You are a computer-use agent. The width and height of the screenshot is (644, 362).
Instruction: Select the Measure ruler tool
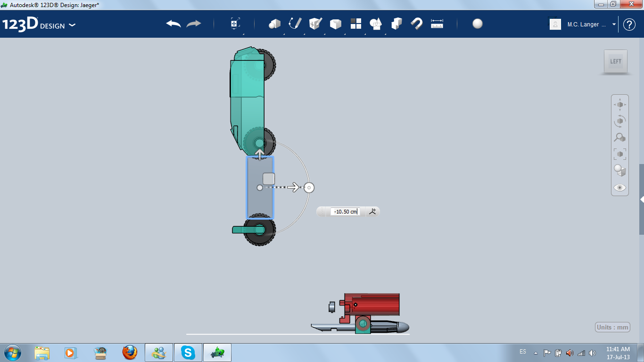click(437, 24)
